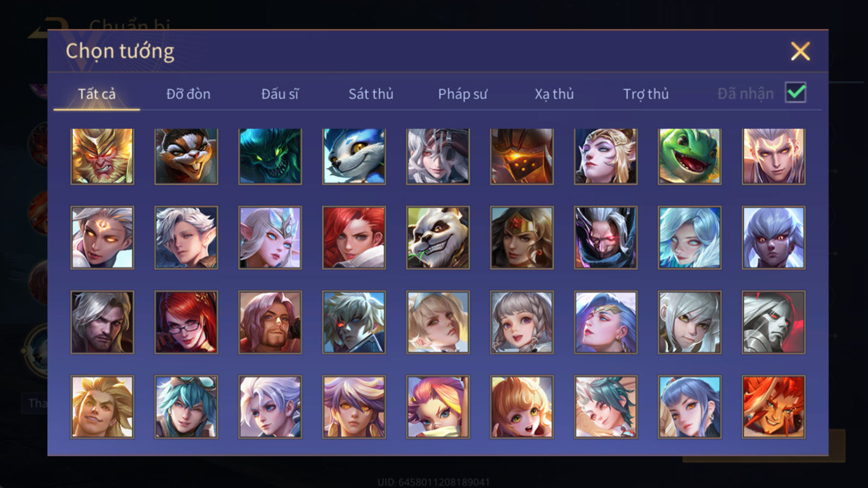The width and height of the screenshot is (868, 488).
Task: Pick the hooded dark hero with red eye
Action: point(606,237)
